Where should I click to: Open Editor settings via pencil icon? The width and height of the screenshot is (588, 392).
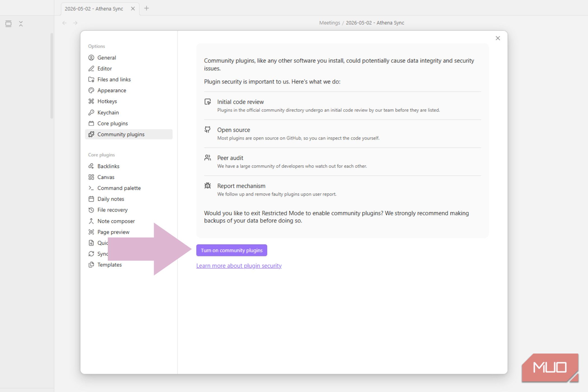click(x=91, y=69)
